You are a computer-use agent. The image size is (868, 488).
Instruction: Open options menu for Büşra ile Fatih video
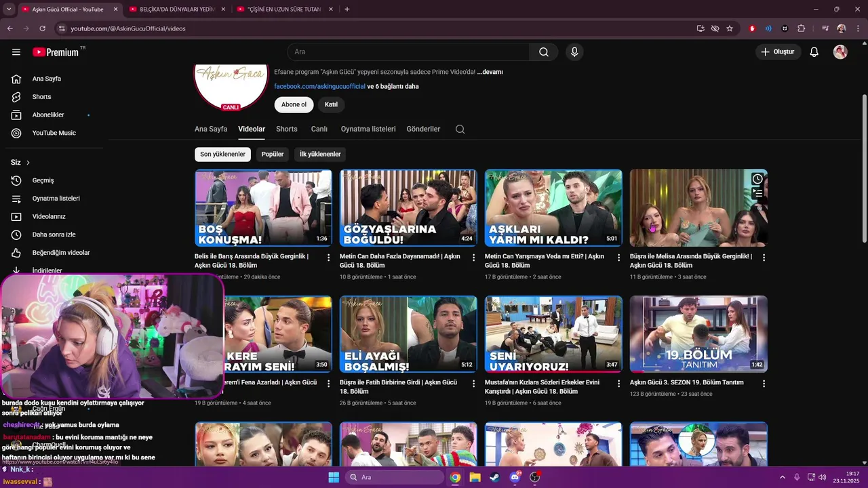pos(474,384)
